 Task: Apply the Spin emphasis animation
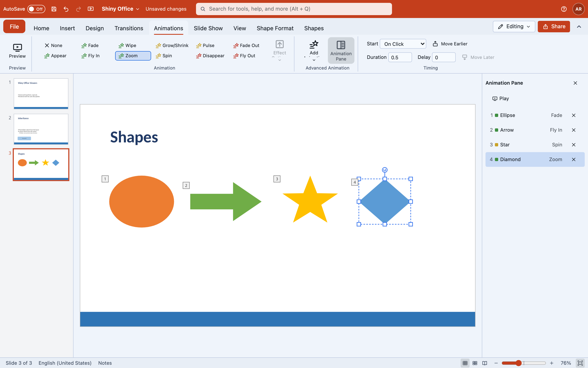[164, 56]
